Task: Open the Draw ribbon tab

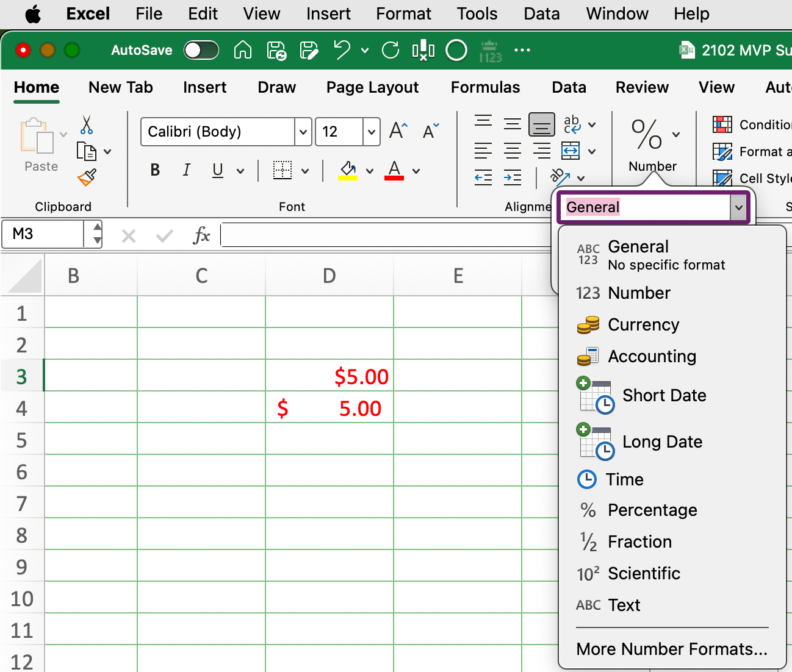Action: (276, 87)
